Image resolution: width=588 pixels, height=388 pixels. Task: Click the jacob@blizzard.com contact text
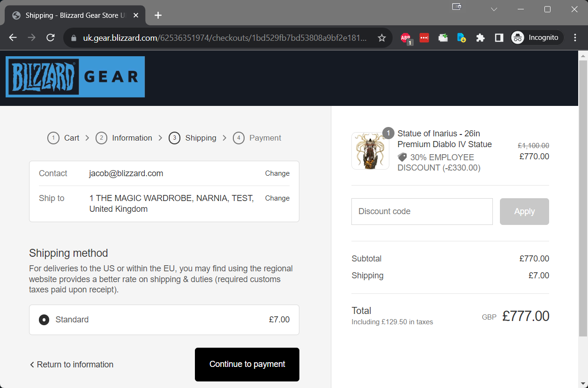[x=126, y=173]
